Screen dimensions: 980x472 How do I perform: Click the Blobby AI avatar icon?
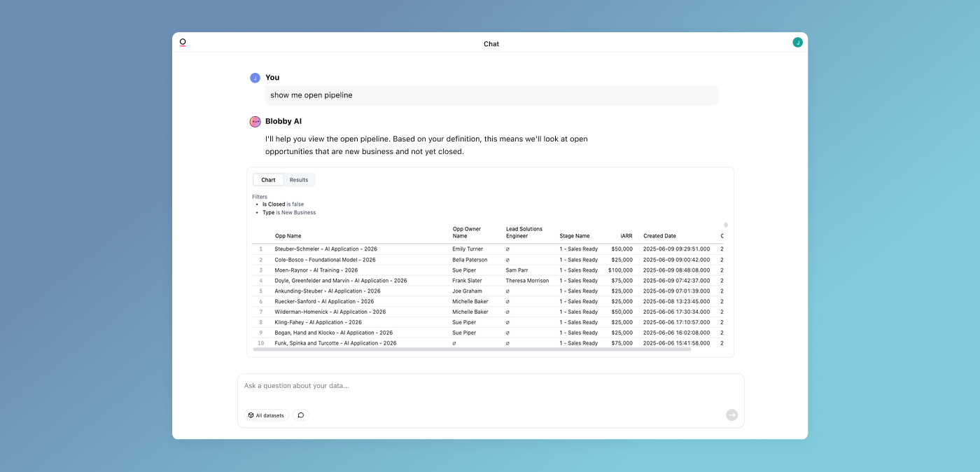tap(255, 120)
